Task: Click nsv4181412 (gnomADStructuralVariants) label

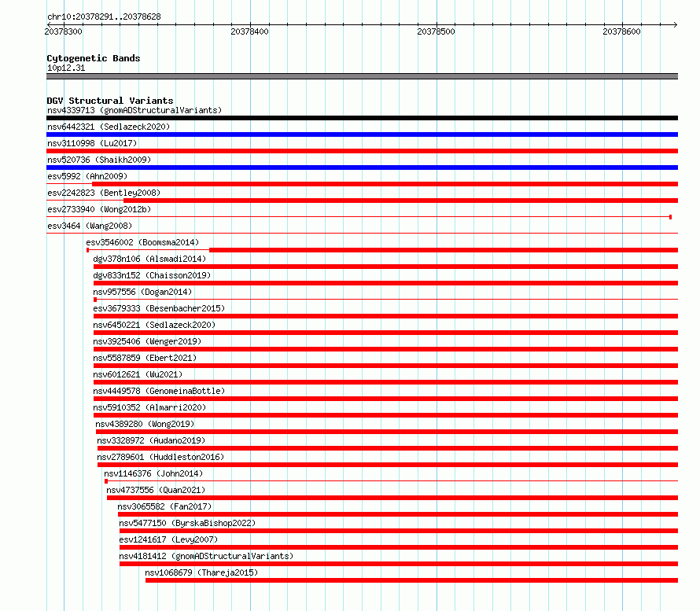Action: coord(206,556)
